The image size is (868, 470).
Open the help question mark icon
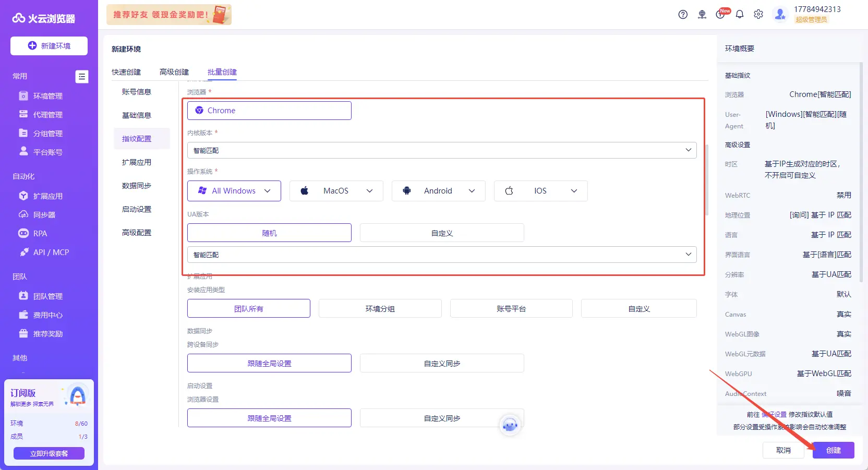tap(683, 15)
